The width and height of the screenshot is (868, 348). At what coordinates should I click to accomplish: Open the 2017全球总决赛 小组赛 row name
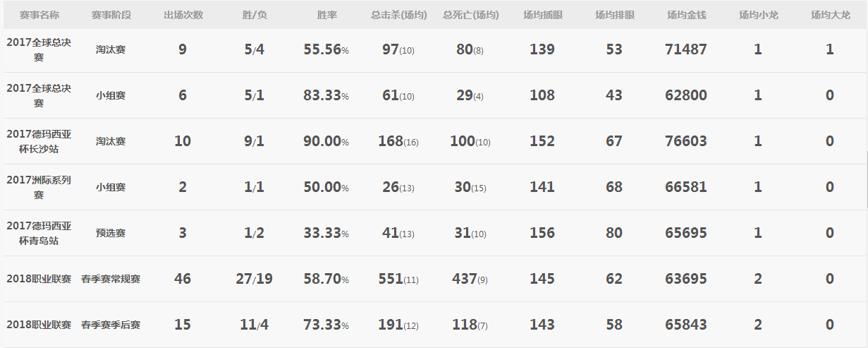click(x=39, y=95)
